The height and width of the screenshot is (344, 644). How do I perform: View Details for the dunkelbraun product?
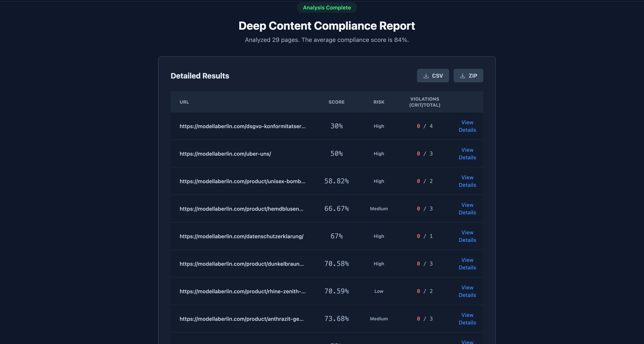(467, 264)
